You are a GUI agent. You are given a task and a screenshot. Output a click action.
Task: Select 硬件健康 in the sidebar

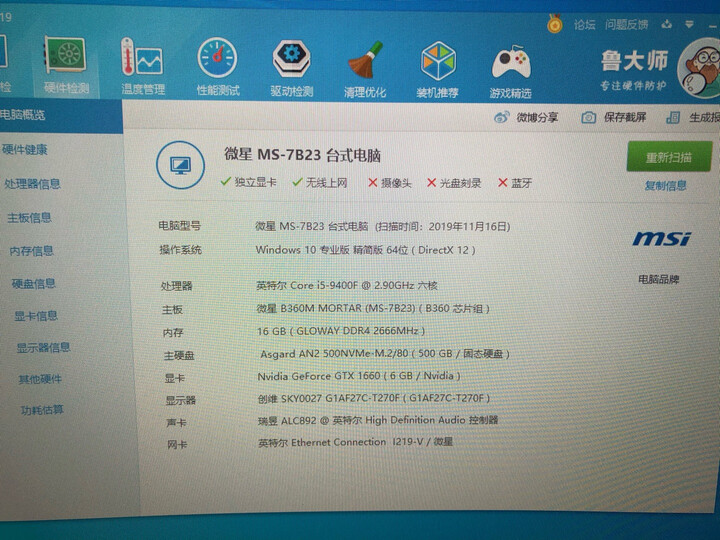[25, 150]
